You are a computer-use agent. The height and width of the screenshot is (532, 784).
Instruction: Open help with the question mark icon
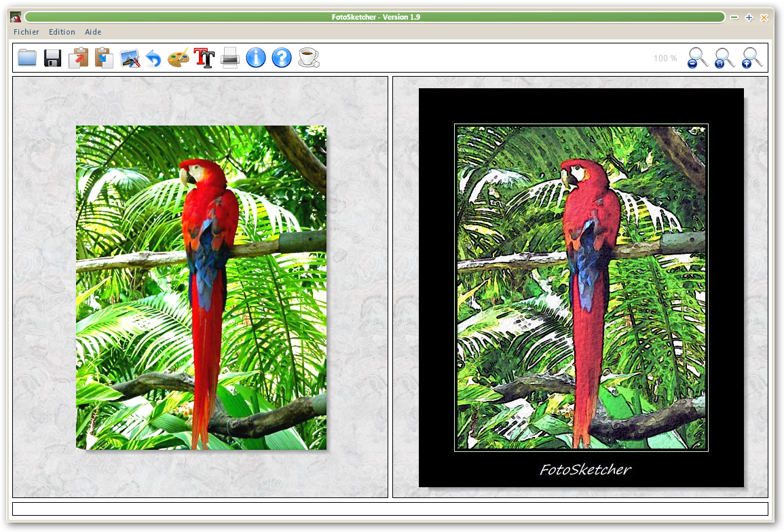click(x=282, y=58)
